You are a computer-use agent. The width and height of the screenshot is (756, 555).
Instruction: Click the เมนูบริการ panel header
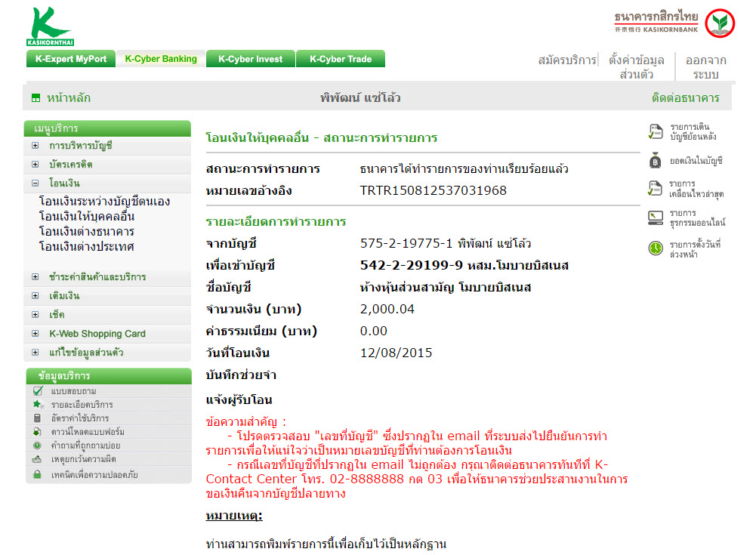[107, 128]
